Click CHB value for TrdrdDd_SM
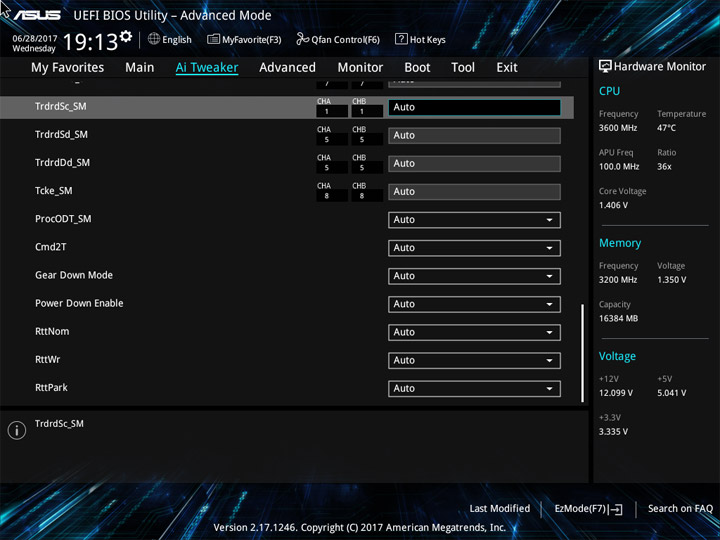The height and width of the screenshot is (540, 720). [367, 168]
